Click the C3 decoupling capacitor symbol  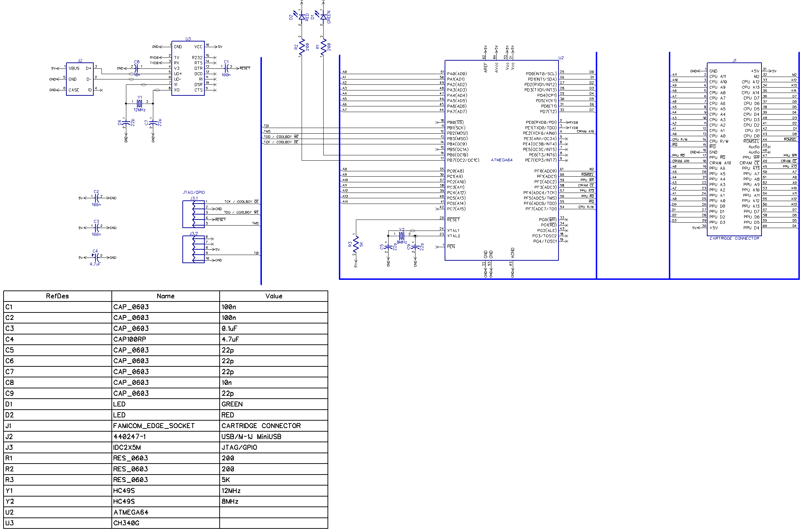(96, 228)
